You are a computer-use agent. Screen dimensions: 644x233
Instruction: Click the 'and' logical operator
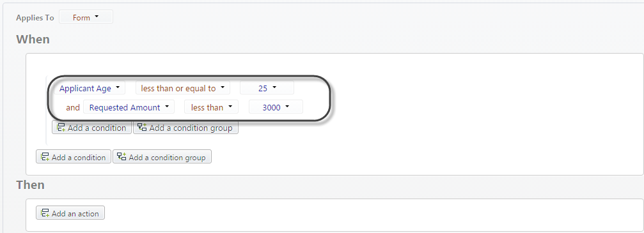pos(73,107)
